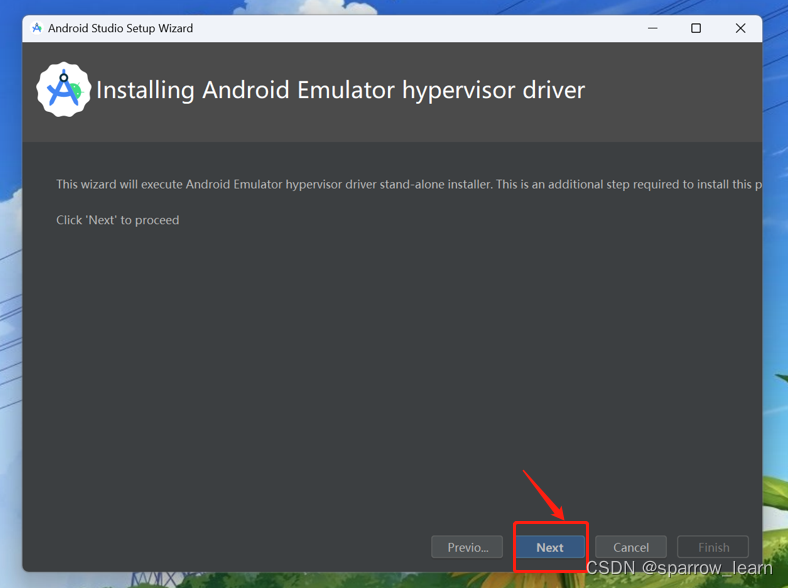Click the 'Android Studio Setup Wizard' window title
Screen dimensions: 788x588
point(120,28)
